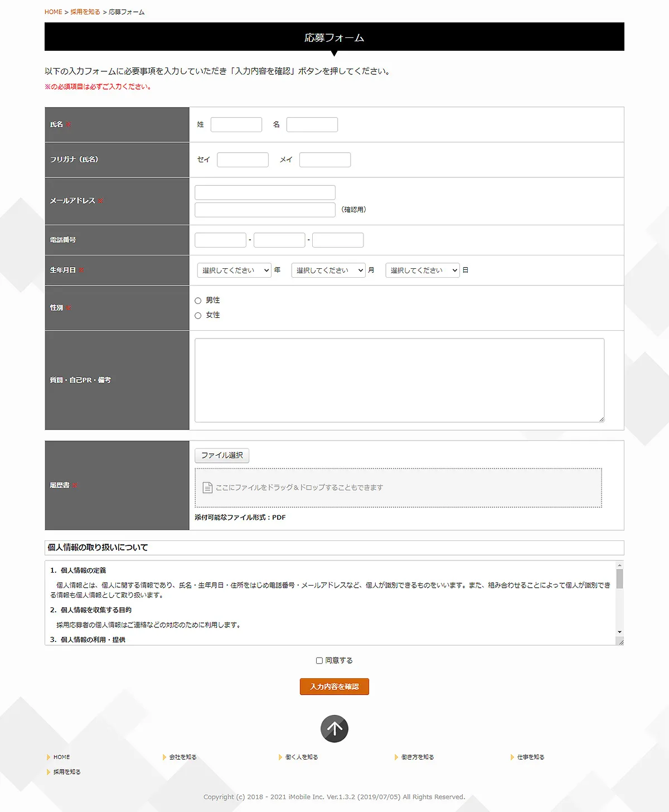Screen dimensions: 669x812
Task: Click the 姓 last name input field
Action: 236,124
